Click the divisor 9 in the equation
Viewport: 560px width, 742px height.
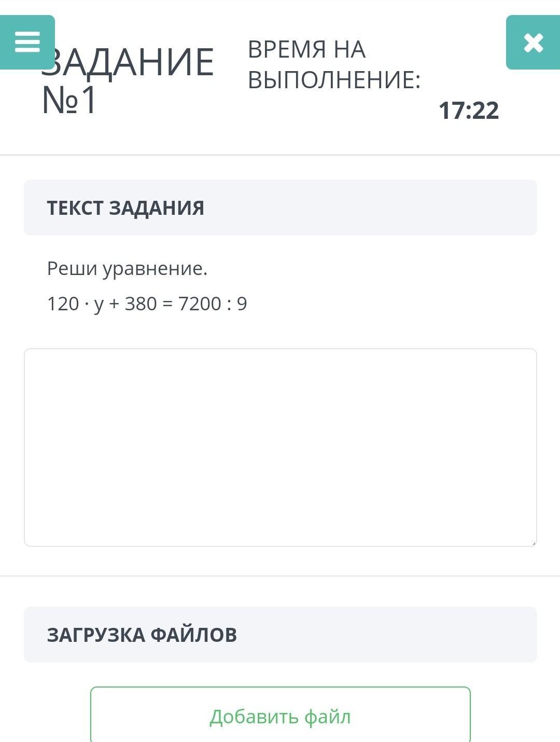click(x=242, y=304)
